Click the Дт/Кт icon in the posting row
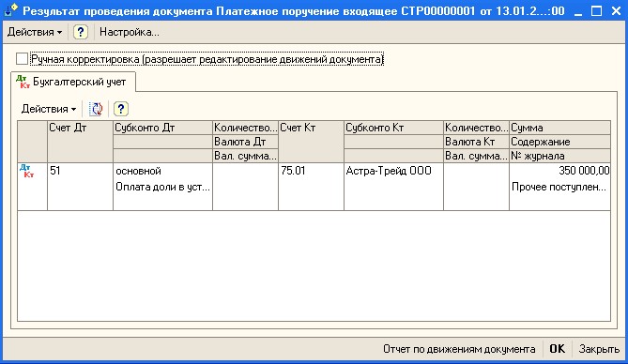Screen dimensions: 628x364 [26, 171]
